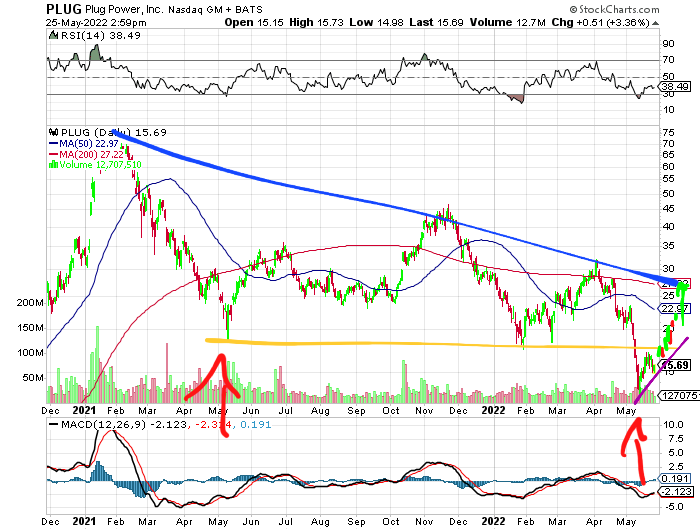
Task: Click the 'MA(50) 22.97' legend text
Action: click(89, 144)
